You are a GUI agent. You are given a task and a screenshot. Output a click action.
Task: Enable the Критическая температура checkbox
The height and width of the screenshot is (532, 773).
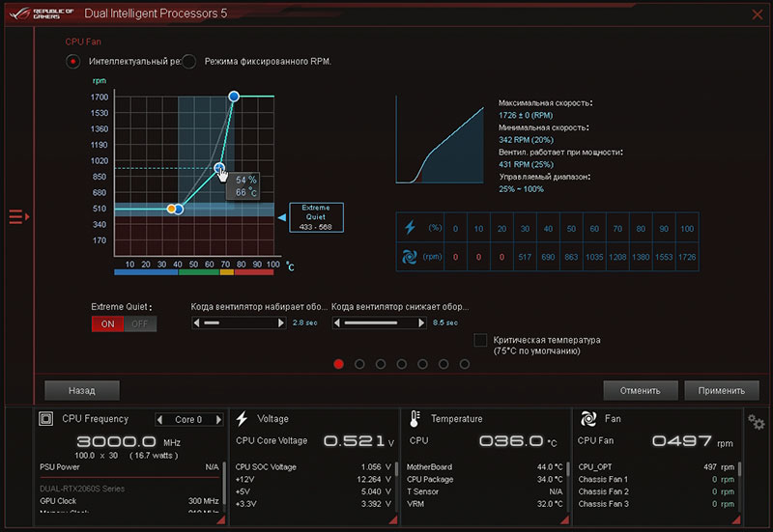point(480,340)
